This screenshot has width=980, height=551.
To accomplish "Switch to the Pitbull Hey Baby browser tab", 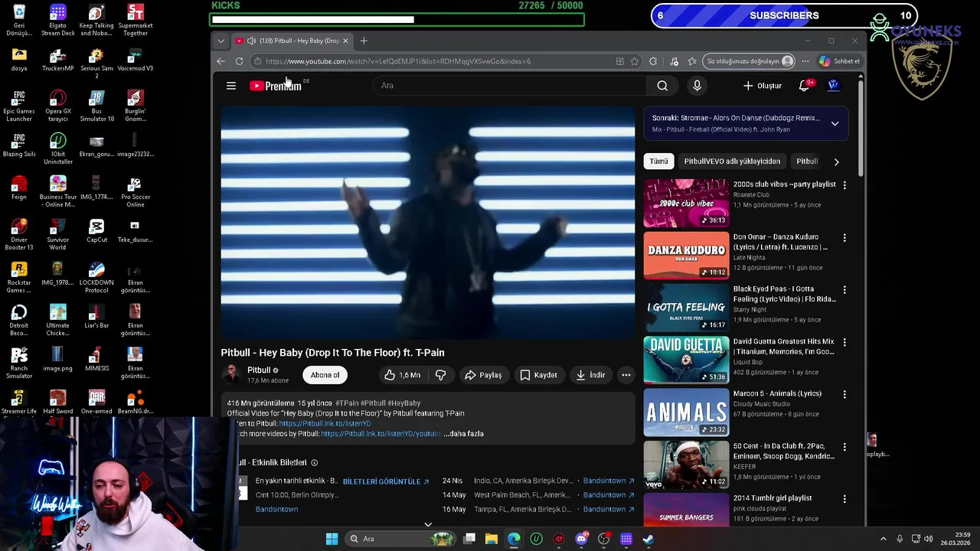I will tap(293, 41).
